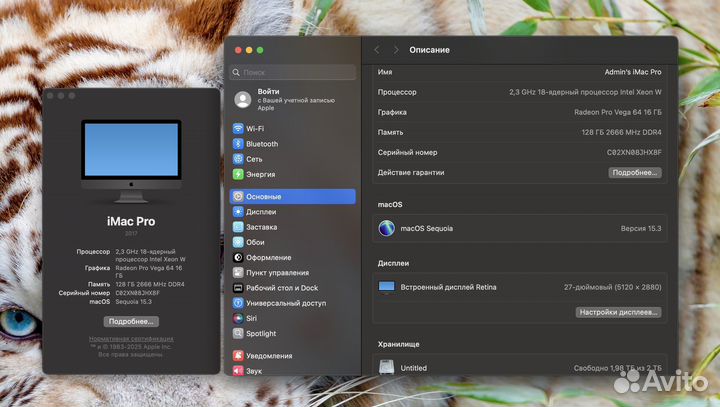Click Подробнее button next to warranty
This screenshot has width=720, height=407.
pyautogui.click(x=635, y=172)
